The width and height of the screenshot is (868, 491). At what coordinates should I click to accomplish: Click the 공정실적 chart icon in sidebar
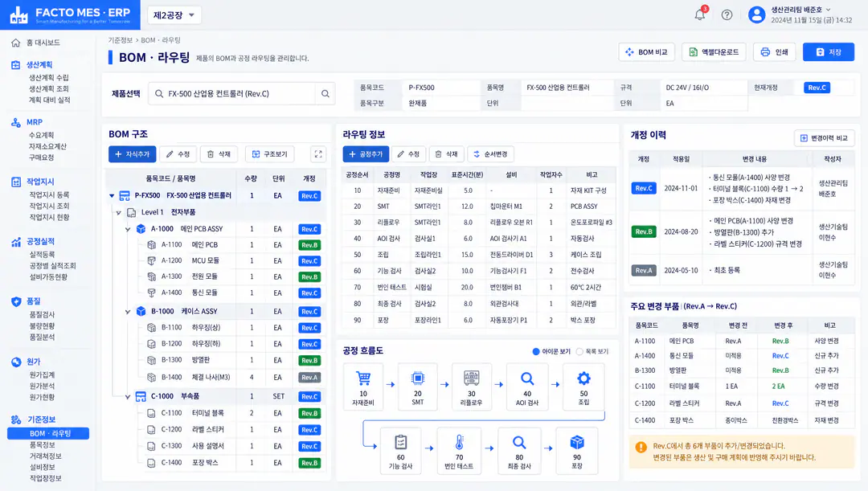click(15, 242)
